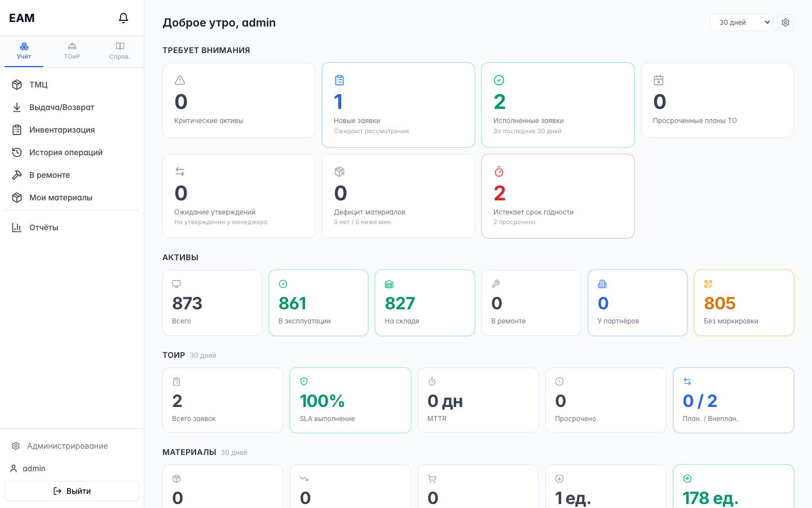Open the SLA выполнение 100% card
This screenshot has height=508, width=812.
point(350,400)
